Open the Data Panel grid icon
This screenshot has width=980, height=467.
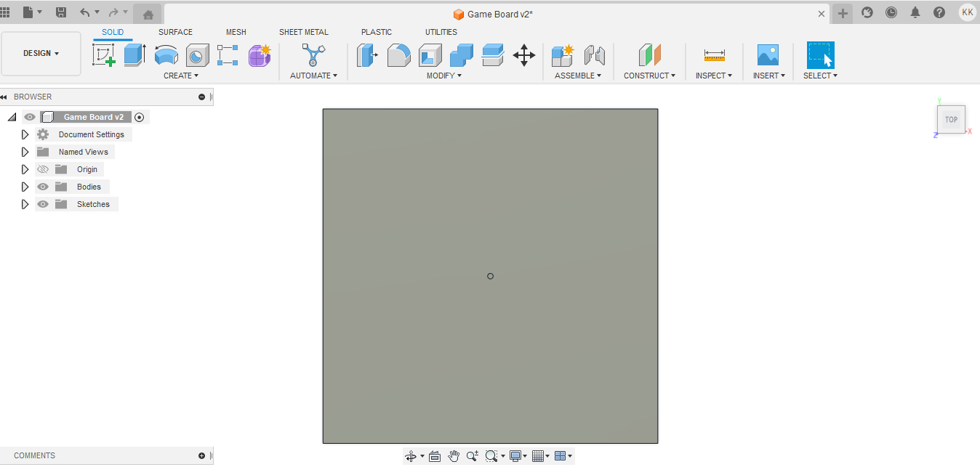point(5,12)
